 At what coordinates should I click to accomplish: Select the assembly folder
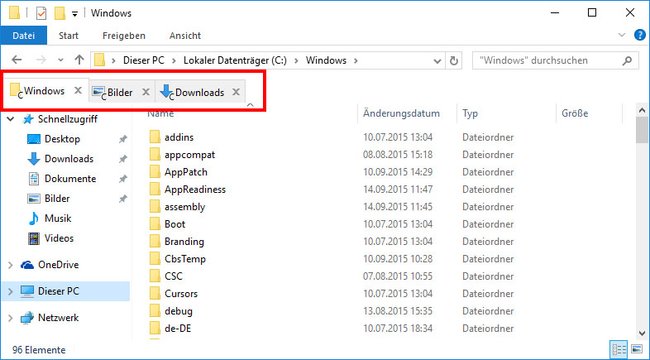click(184, 207)
